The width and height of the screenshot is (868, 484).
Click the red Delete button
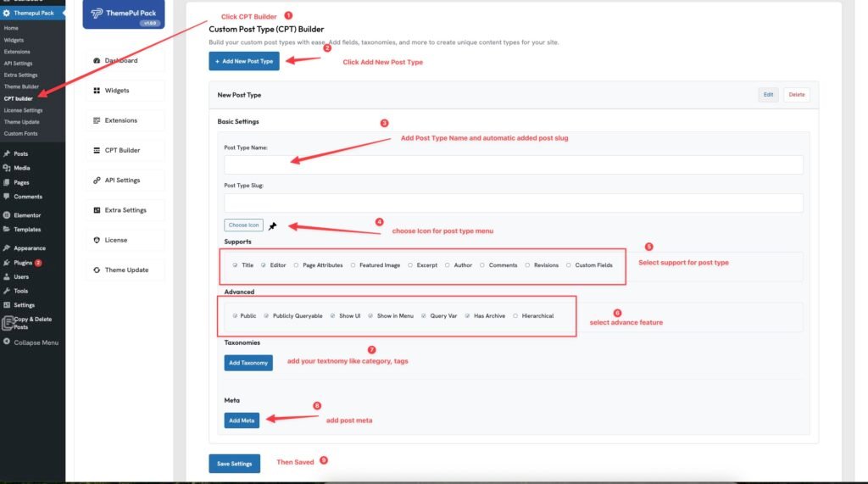tap(797, 95)
